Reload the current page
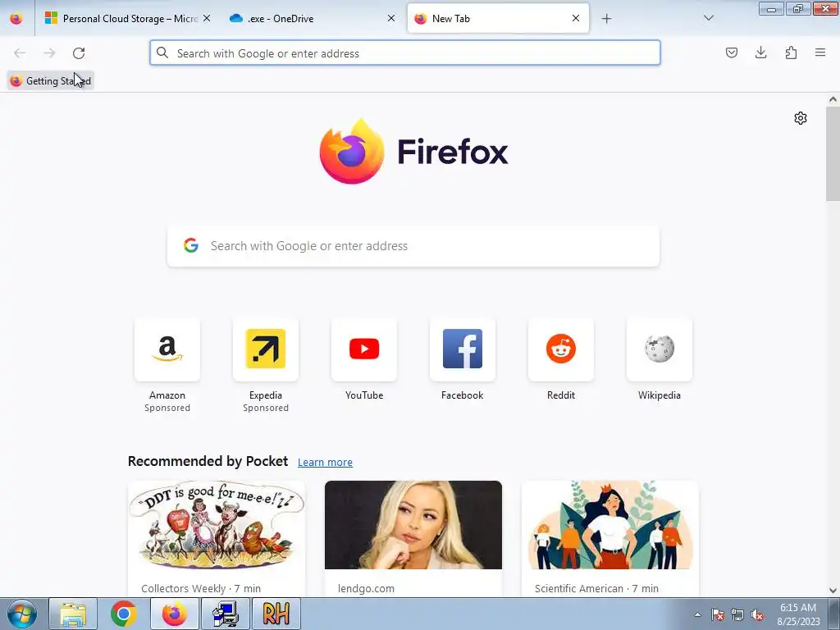Image resolution: width=840 pixels, height=630 pixels. coord(79,53)
